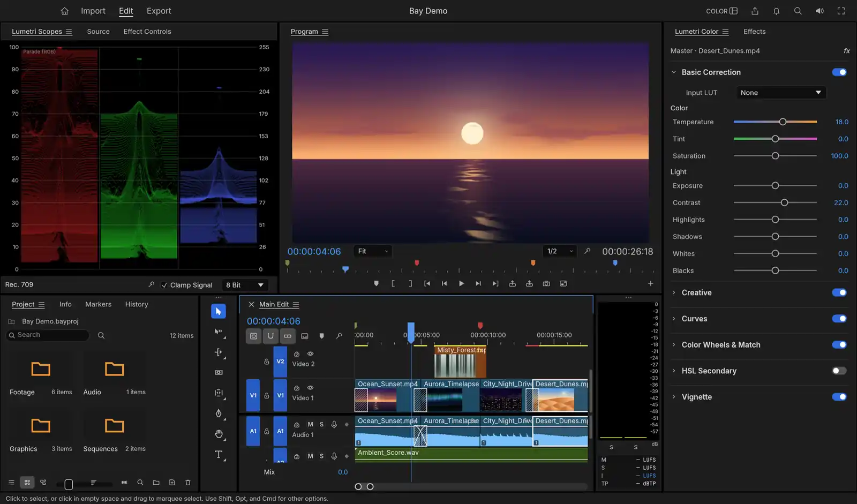Open Lumetri Scopes wrench settings

(x=151, y=284)
